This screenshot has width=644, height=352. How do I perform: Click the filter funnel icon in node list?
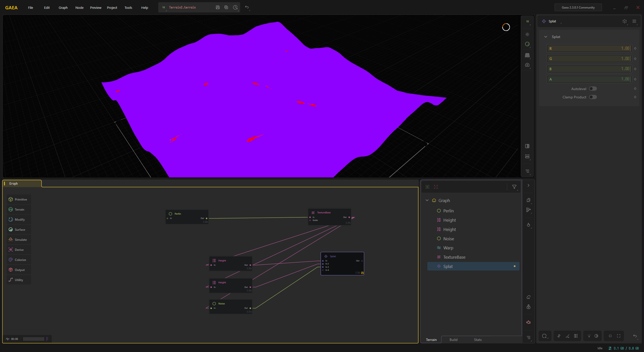coord(514,187)
